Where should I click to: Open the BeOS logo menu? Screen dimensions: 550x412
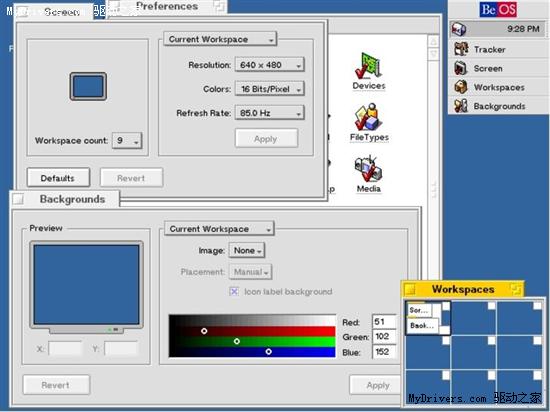click(x=498, y=9)
